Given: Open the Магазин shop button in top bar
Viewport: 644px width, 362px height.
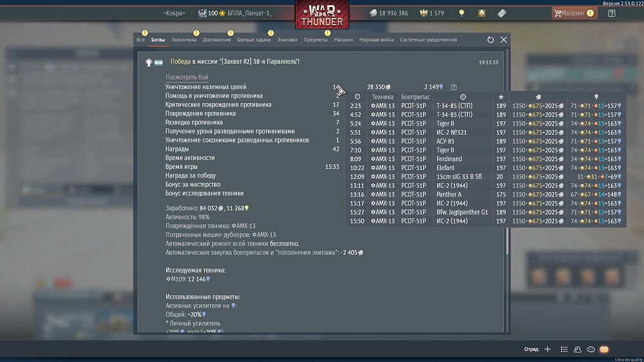Looking at the screenshot, I should pyautogui.click(x=571, y=13).
